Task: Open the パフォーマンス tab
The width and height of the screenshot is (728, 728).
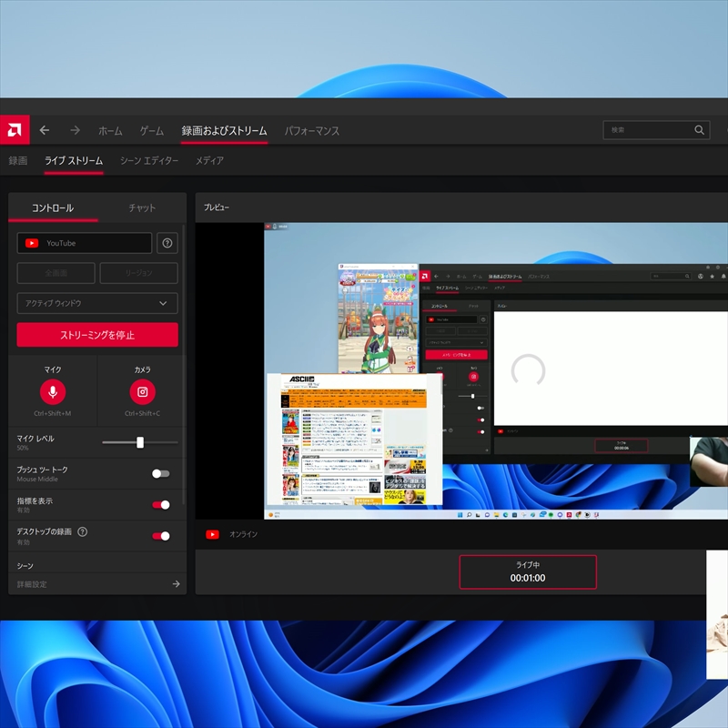Action: [x=311, y=131]
